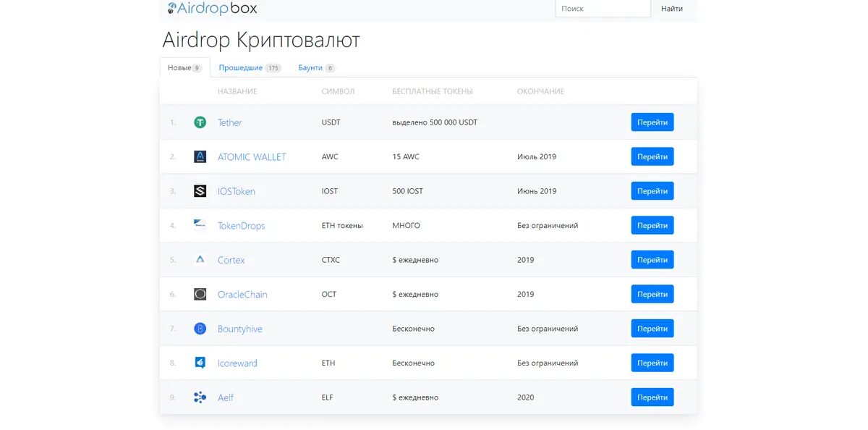
Task: Click the "выделено 500 000 USDT" cell
Action: coord(435,122)
